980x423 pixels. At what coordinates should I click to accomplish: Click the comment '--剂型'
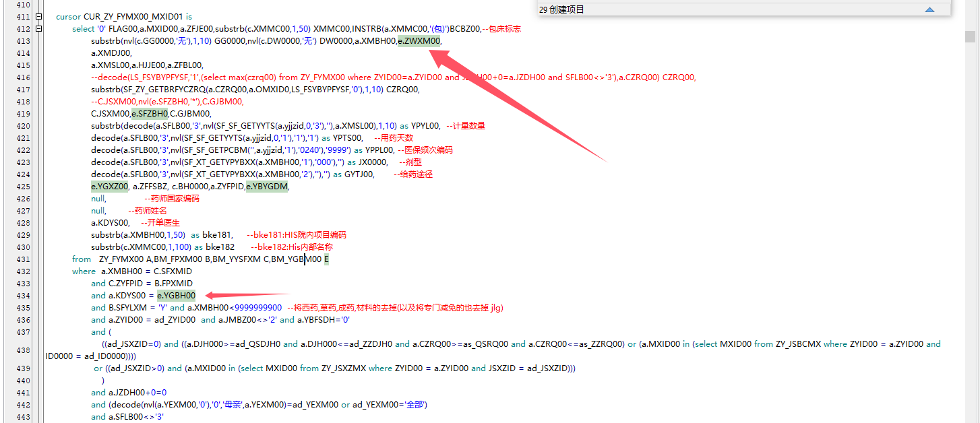coord(410,162)
